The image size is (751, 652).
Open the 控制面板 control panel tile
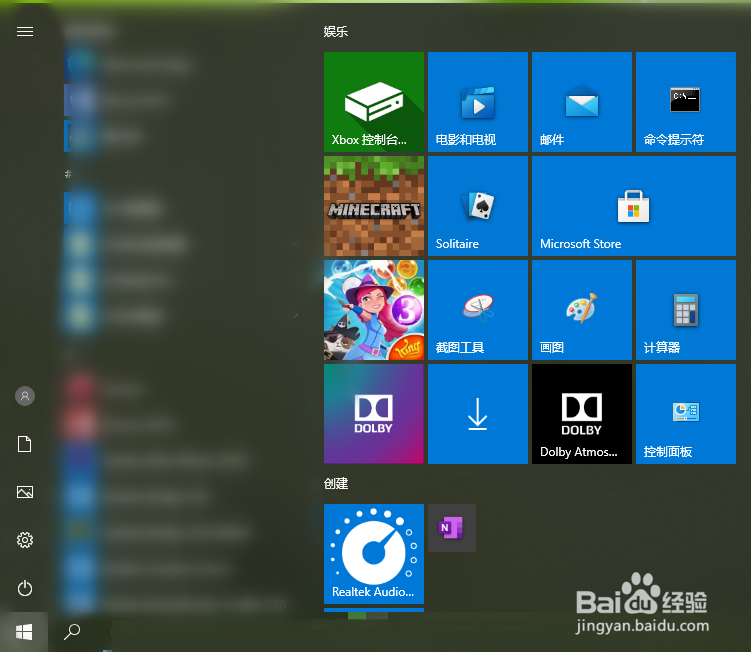pyautogui.click(x=685, y=414)
